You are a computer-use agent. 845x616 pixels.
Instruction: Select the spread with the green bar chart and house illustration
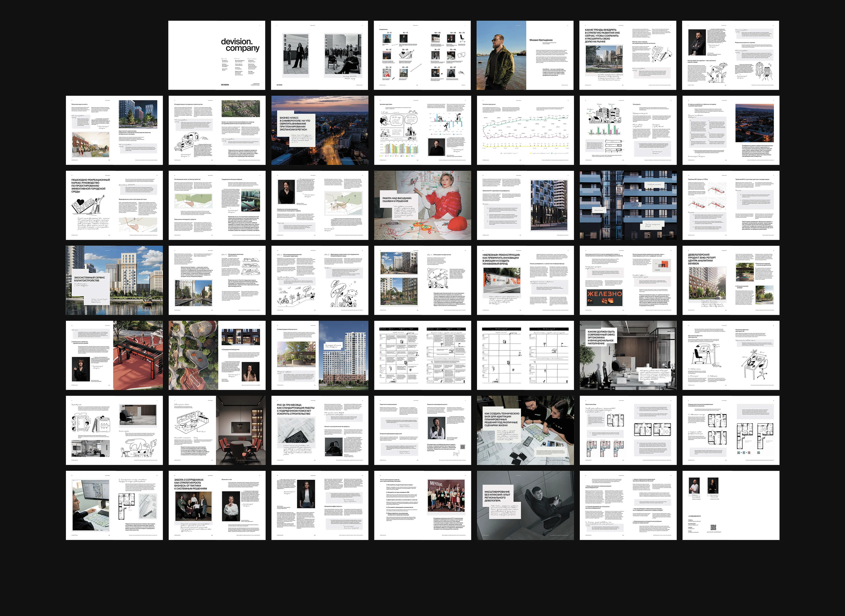click(x=628, y=130)
